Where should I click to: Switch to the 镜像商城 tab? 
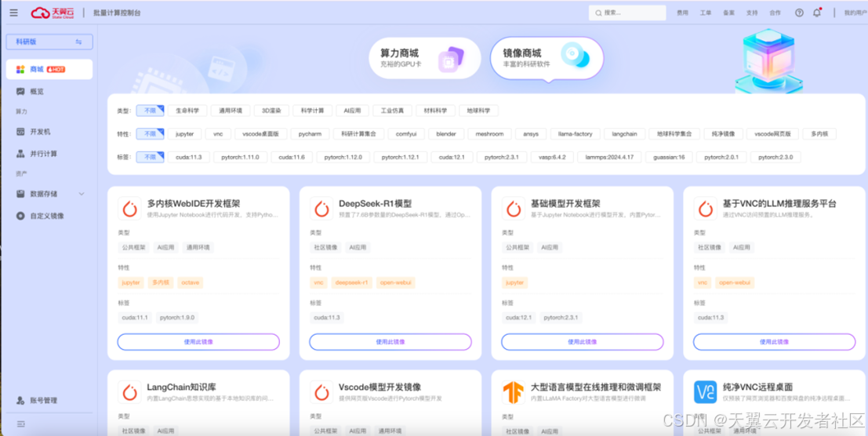click(547, 58)
